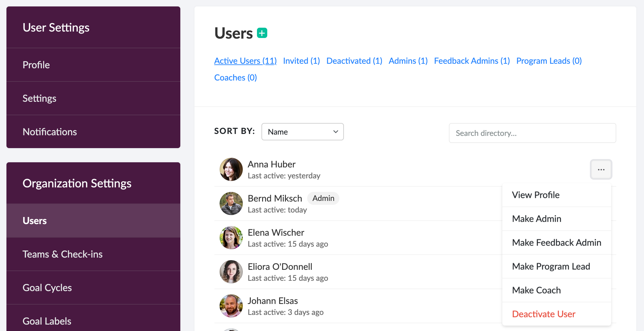
Task: Filter by Coaches (0)
Action: pyautogui.click(x=235, y=78)
